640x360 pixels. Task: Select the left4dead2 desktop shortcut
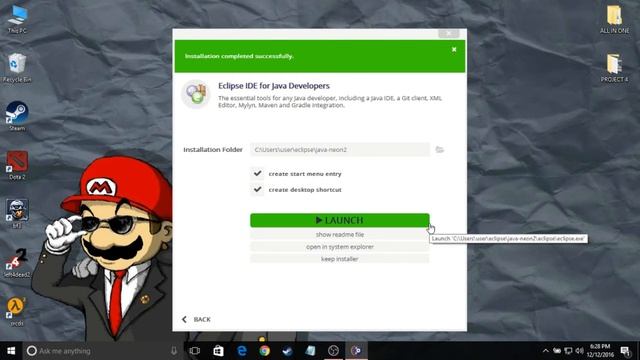point(17,263)
